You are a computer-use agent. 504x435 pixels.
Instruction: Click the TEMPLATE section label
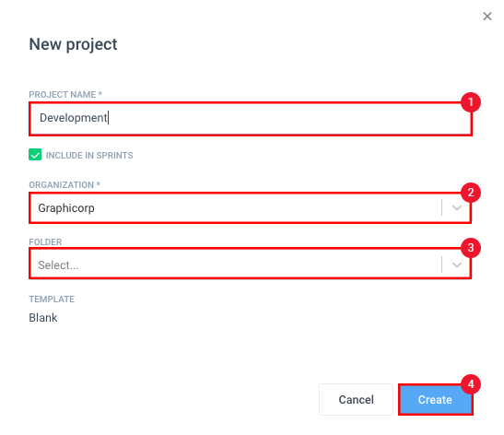click(x=52, y=300)
